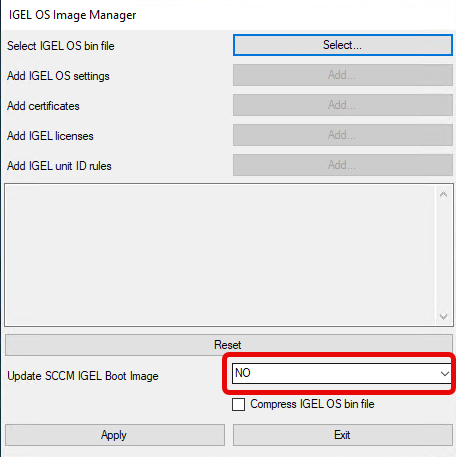
Task: Click the 'Update SCCM IGEL Boot Image' label
Action: 83,376
